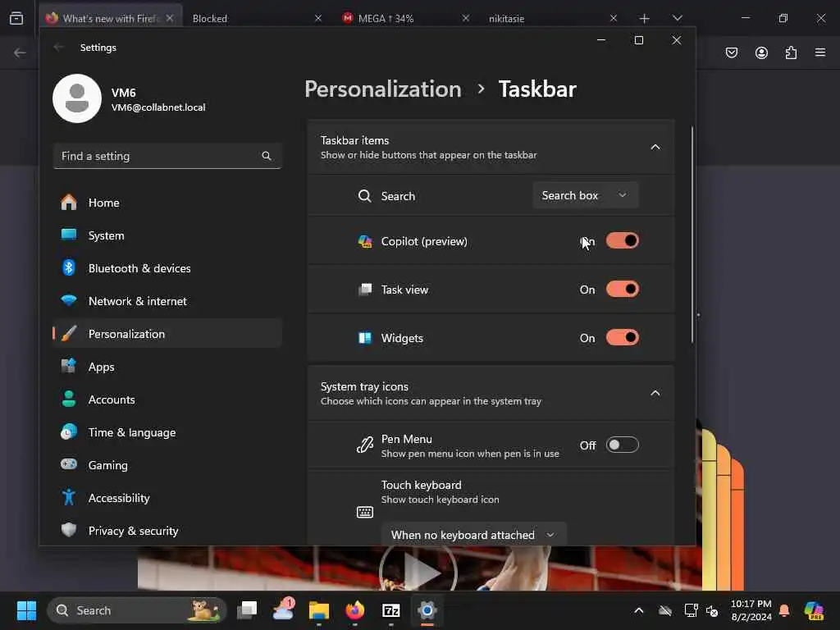Close the What's new with Firefox tab
The width and height of the screenshot is (840, 630).
coord(170,18)
